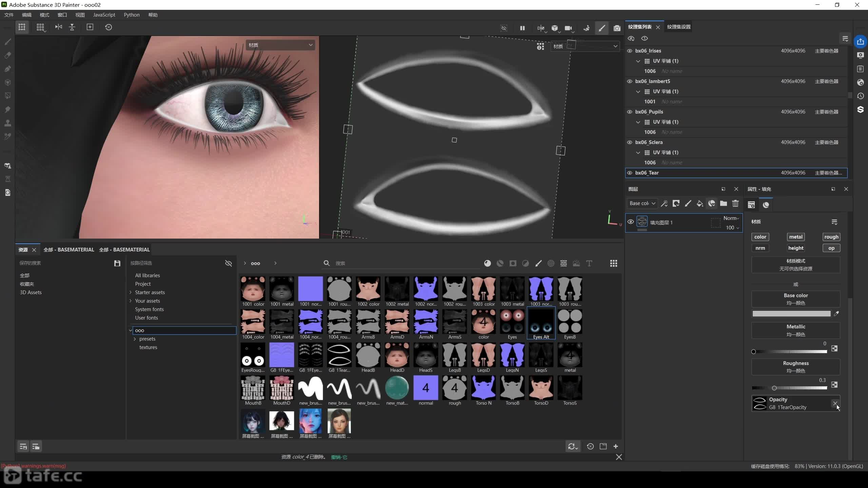Open the Norm blending mode dropdown
Screen dimensions: 868x488
(x=731, y=218)
